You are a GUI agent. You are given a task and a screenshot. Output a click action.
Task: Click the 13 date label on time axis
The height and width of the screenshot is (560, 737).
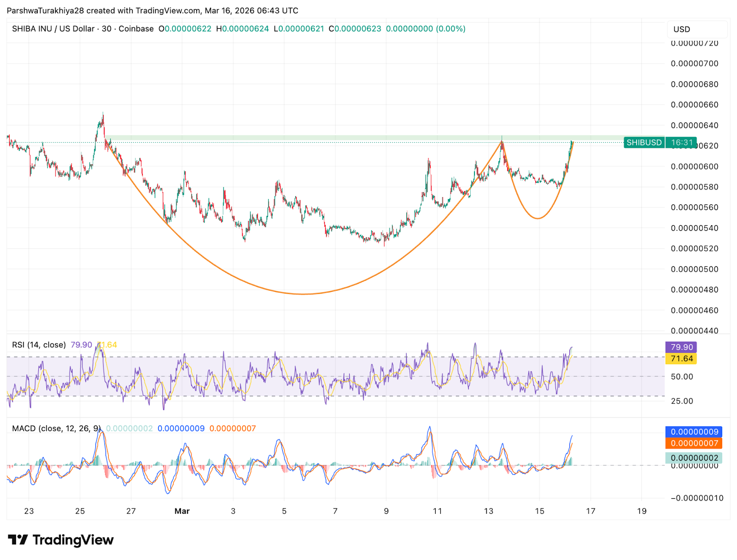pos(488,511)
